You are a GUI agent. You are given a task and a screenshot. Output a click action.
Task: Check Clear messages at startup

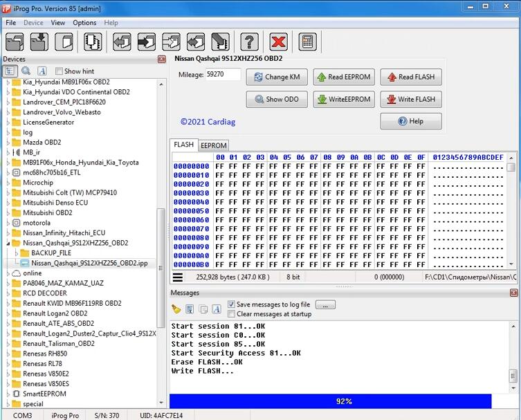(x=231, y=313)
